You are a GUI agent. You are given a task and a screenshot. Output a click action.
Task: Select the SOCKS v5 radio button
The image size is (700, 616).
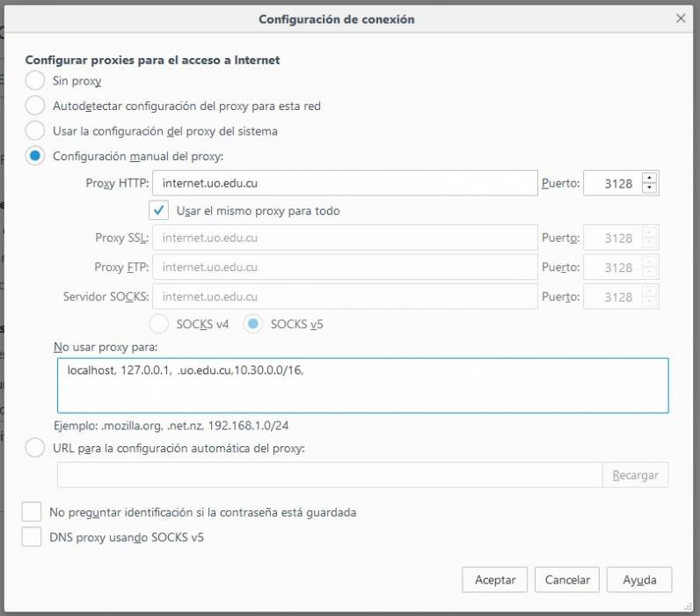tap(253, 324)
